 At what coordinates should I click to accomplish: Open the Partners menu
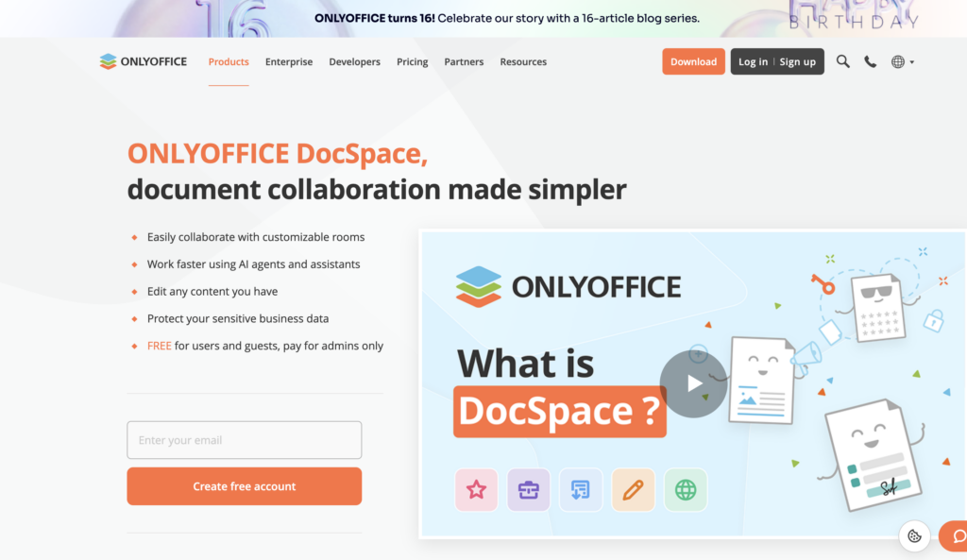point(464,61)
